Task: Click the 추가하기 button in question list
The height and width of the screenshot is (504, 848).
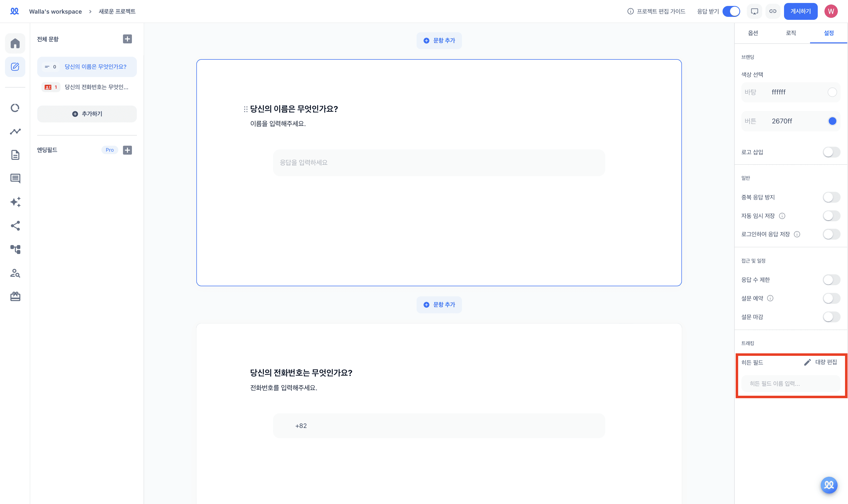Action: [87, 114]
